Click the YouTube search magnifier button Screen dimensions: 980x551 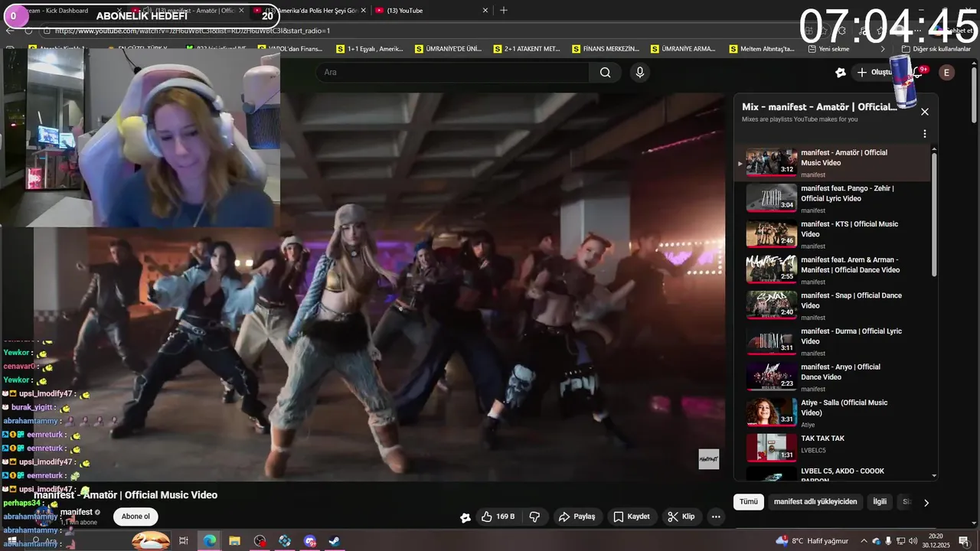(605, 72)
